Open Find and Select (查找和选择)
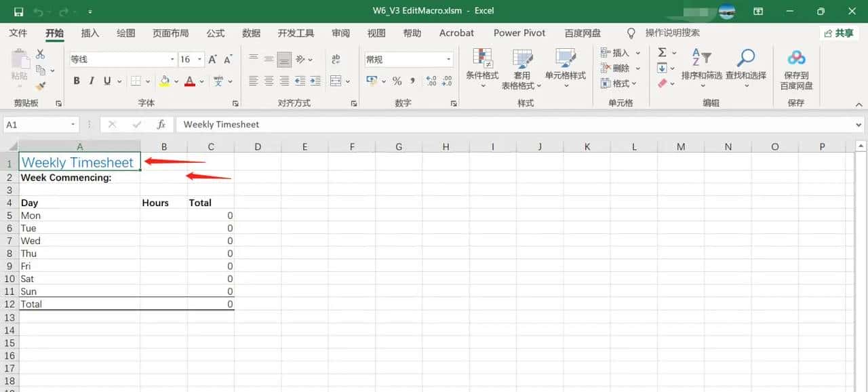Viewport: 868px width, 392px height. (x=745, y=68)
